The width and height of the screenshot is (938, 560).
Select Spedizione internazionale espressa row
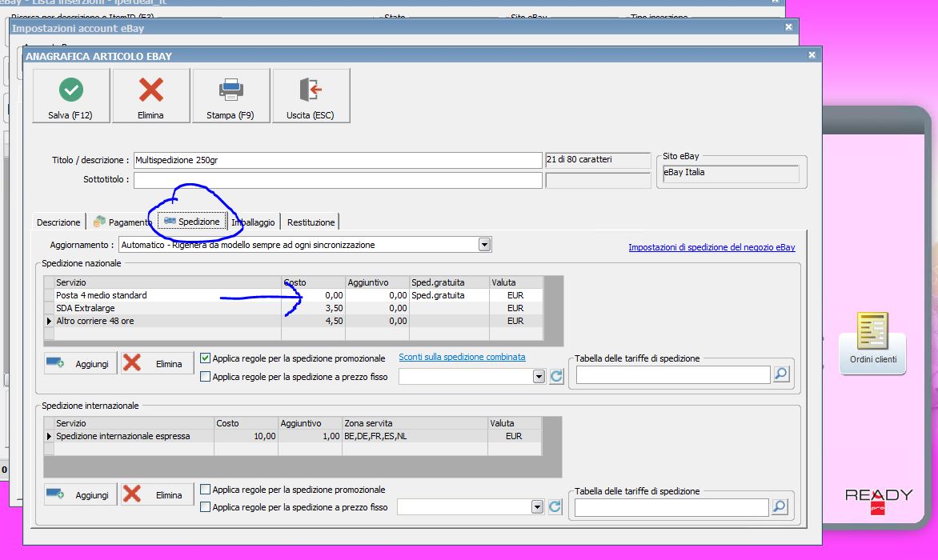pos(293,436)
